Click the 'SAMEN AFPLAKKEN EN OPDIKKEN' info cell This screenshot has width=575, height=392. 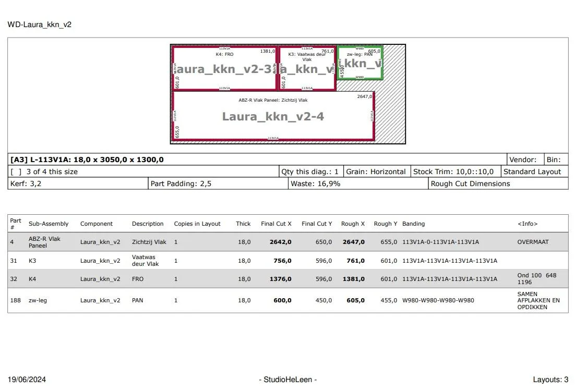(538, 300)
